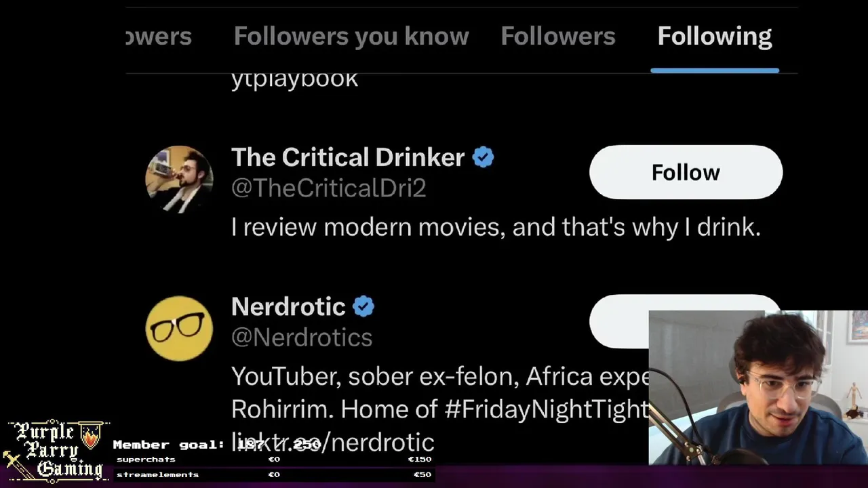
Task: Click the @TheCriticalDri2 handle
Action: 328,188
